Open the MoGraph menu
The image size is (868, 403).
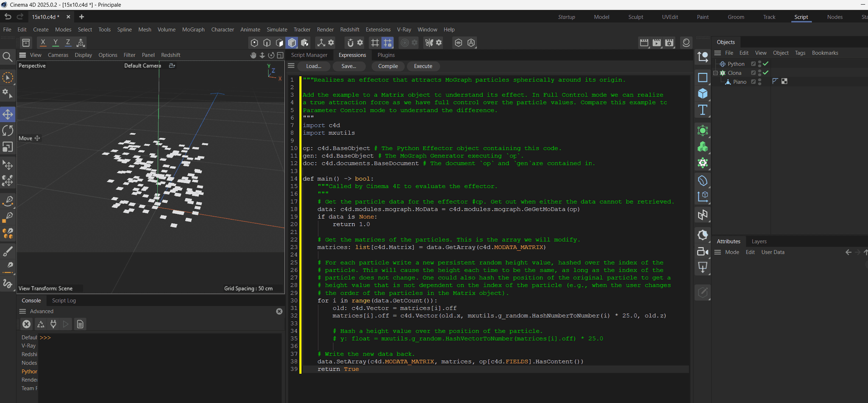click(x=193, y=30)
